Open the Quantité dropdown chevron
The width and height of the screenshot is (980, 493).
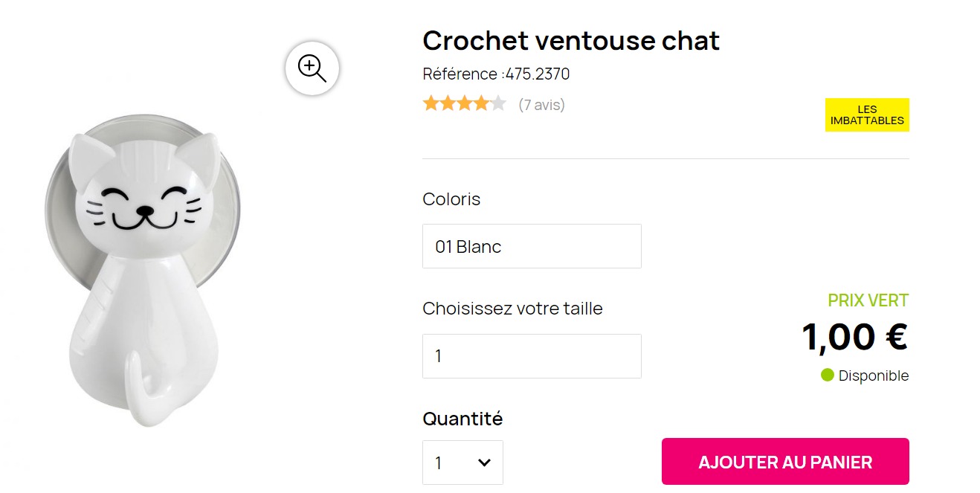[x=484, y=463]
